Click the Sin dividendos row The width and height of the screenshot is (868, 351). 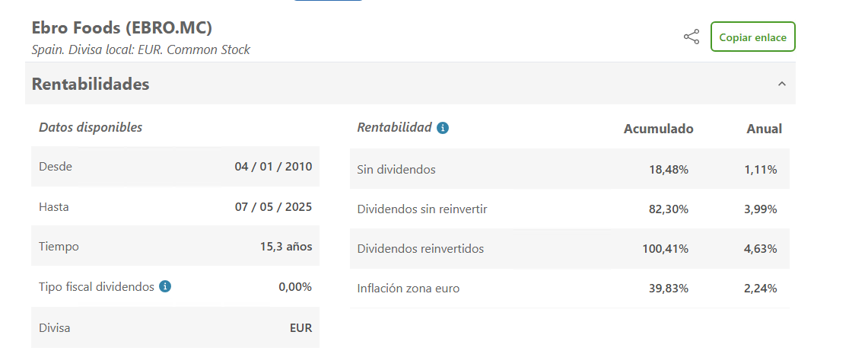click(x=570, y=170)
